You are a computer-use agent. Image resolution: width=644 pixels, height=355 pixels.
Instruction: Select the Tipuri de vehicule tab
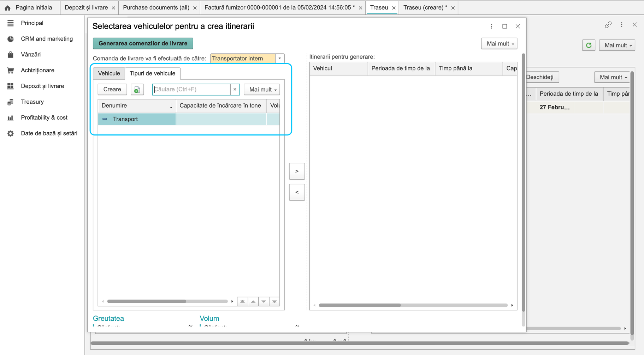tap(153, 73)
